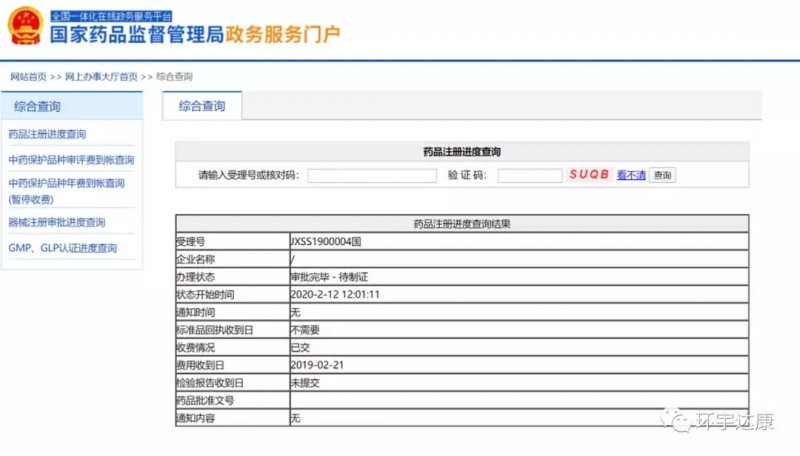Click the 受理号 row label

click(191, 242)
